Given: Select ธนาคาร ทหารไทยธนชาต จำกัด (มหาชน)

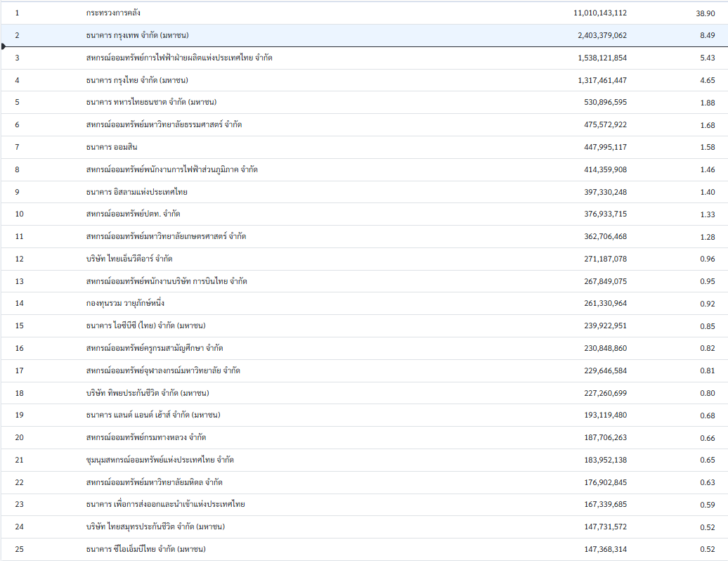Looking at the screenshot, I should click(151, 102).
